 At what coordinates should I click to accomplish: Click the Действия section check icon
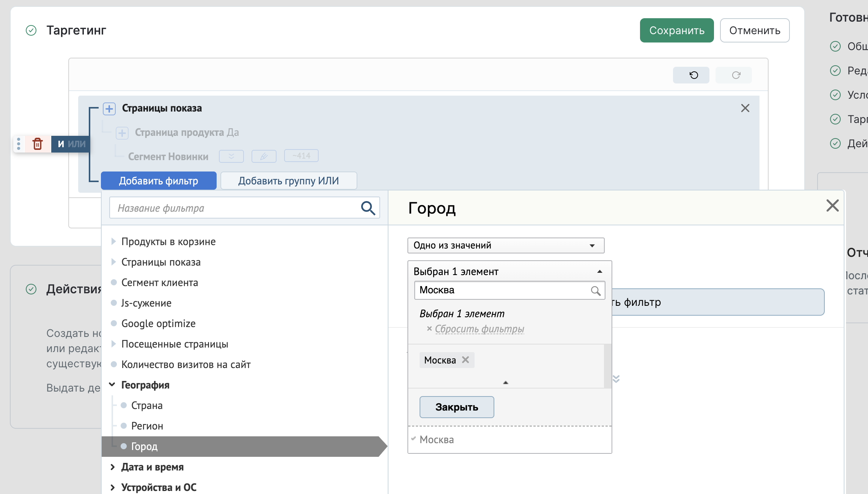(31, 289)
